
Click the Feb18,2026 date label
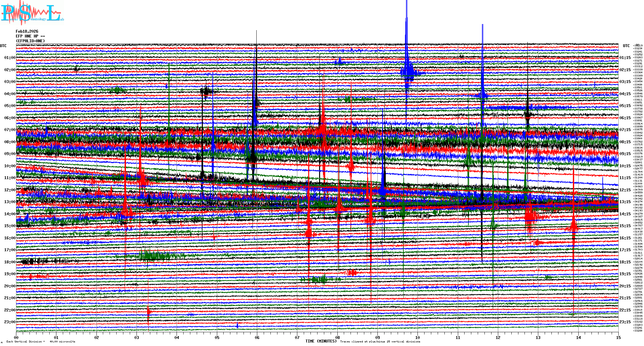pos(27,31)
